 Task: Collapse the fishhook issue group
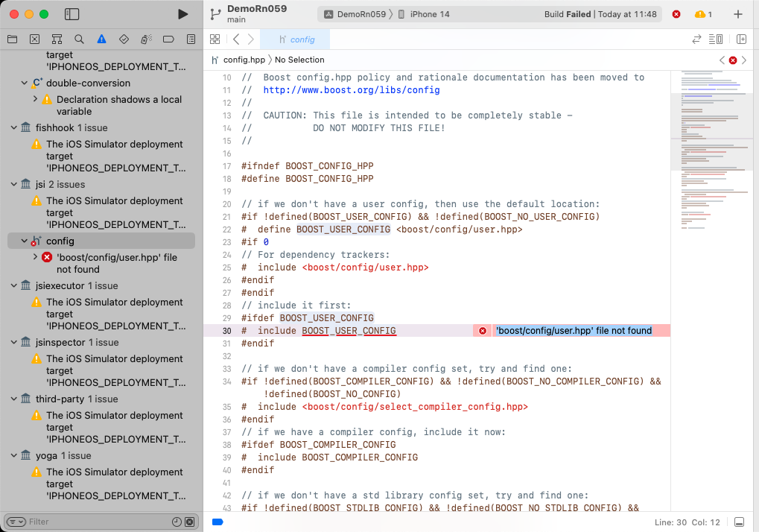point(14,128)
